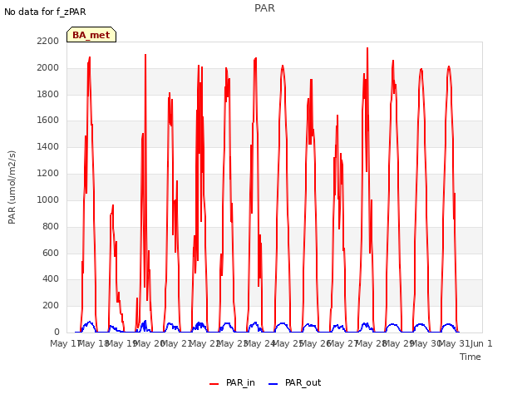This screenshot has height=399, width=532.
Task: Click the 200 y-axis tick label
Action: click(51, 305)
